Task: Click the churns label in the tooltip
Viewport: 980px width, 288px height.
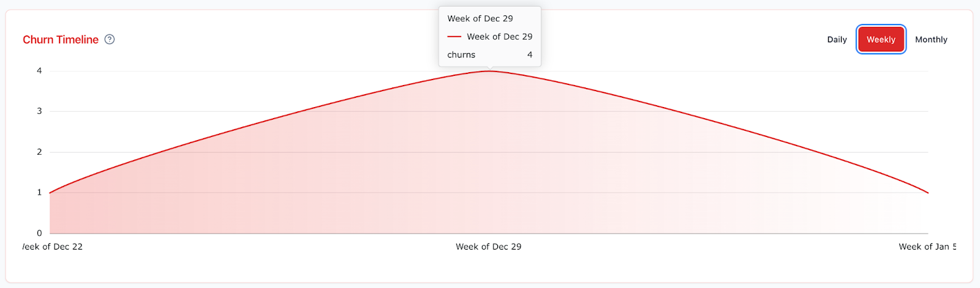Action: pyautogui.click(x=461, y=55)
